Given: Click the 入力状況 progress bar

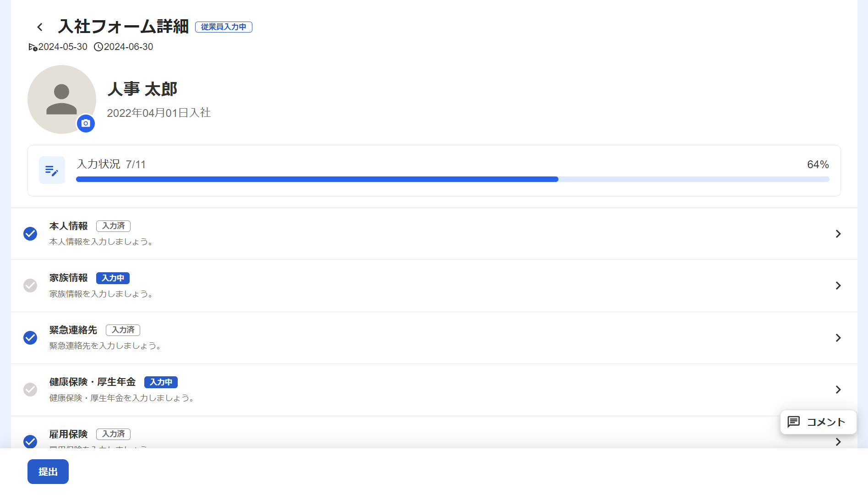Looking at the screenshot, I should 452,179.
